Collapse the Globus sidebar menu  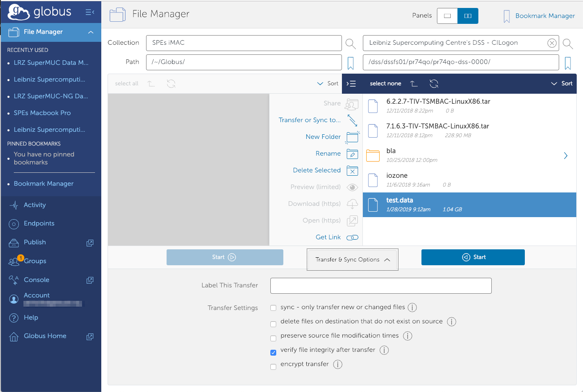[90, 12]
